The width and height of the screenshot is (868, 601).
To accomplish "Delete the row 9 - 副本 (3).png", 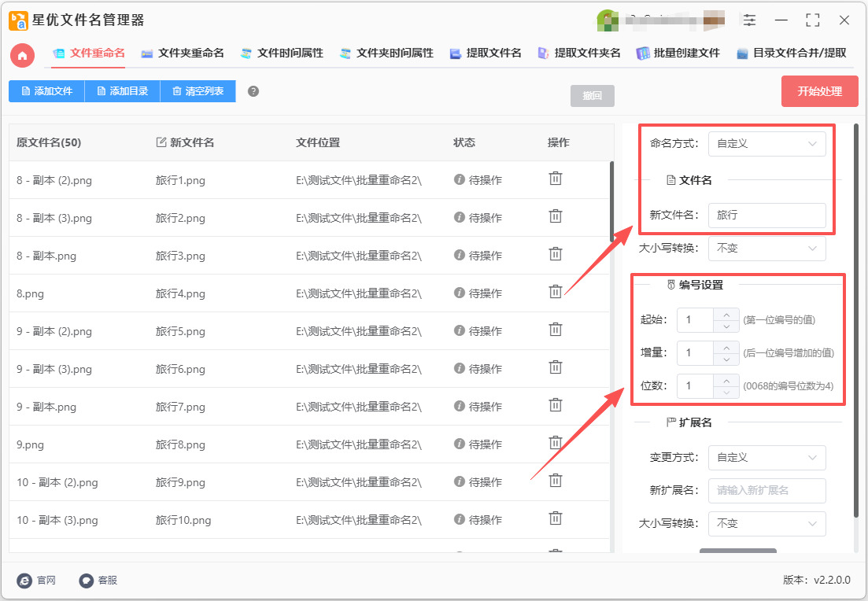I will click(556, 367).
